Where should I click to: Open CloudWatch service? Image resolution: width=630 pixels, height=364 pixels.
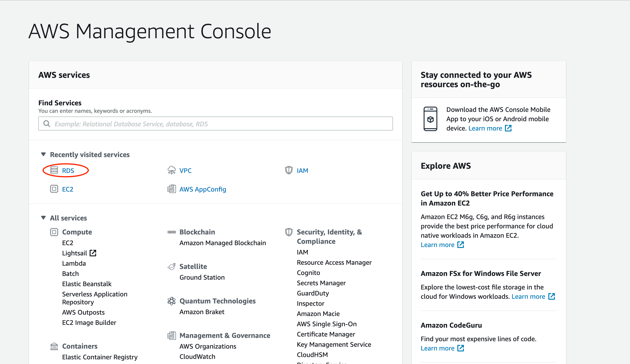pyautogui.click(x=197, y=357)
